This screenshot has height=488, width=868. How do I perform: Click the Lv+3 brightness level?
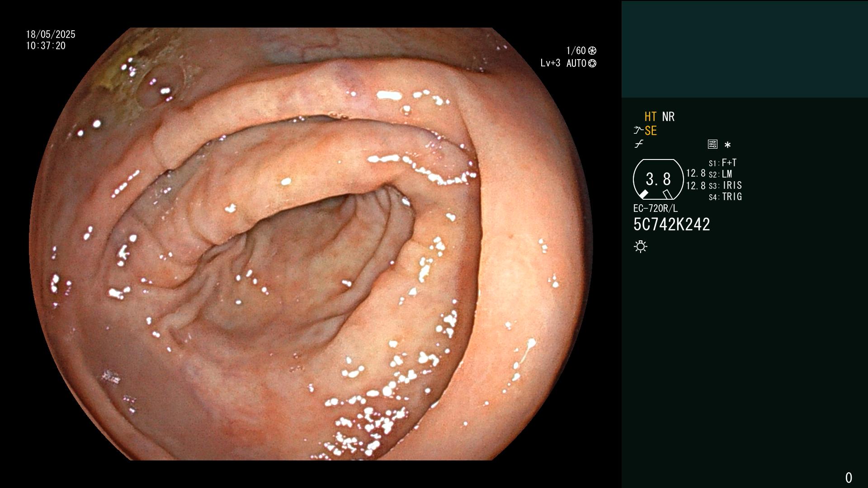[550, 63]
